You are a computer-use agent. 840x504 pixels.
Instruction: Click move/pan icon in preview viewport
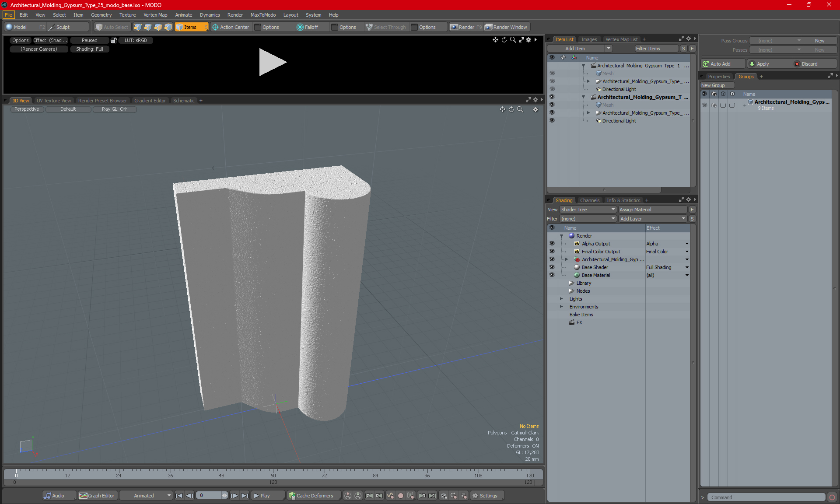coord(495,40)
